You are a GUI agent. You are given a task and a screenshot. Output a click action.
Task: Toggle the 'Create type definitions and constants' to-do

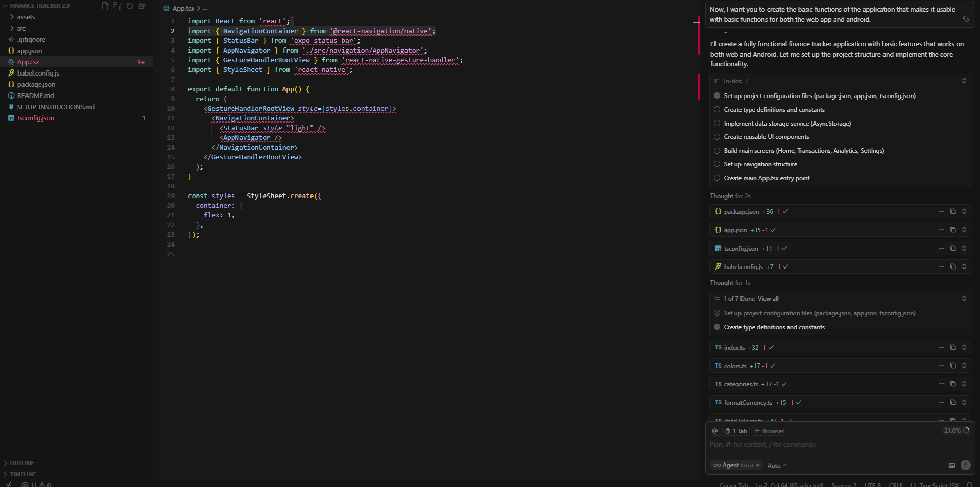pyautogui.click(x=717, y=110)
